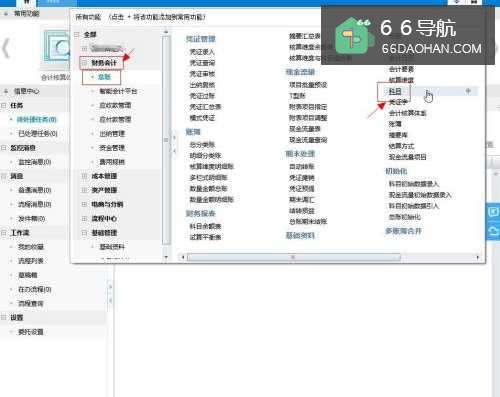Click the splitter handle between tree and functions
The image size is (500, 397).
(174, 144)
